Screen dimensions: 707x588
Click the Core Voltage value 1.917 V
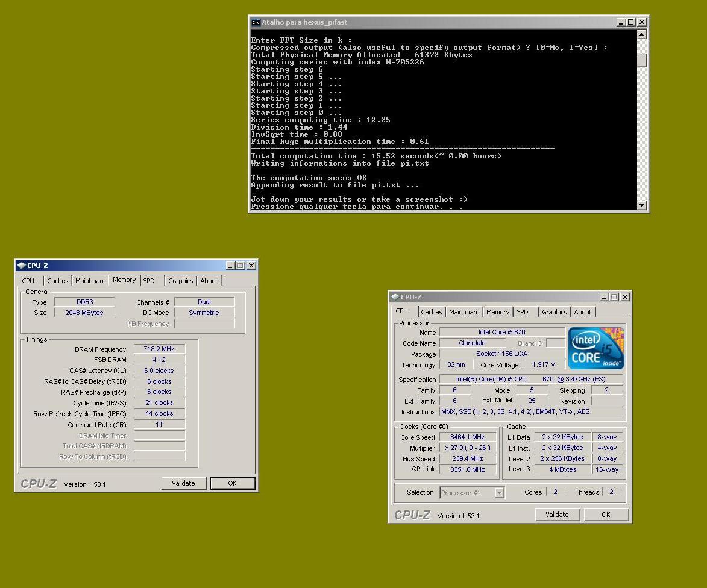pyautogui.click(x=544, y=364)
